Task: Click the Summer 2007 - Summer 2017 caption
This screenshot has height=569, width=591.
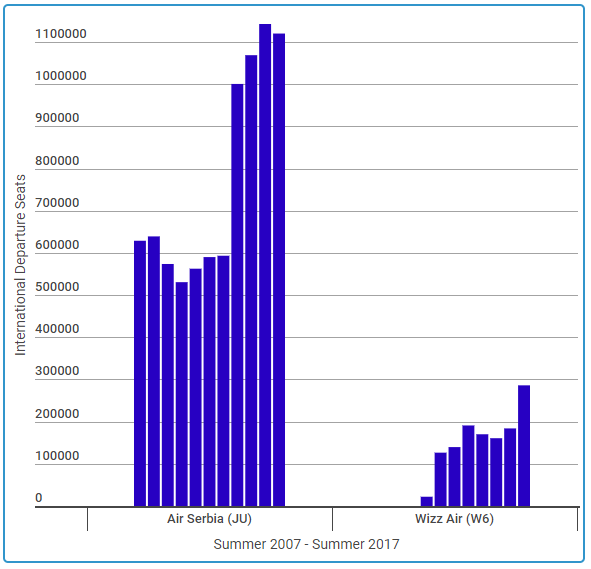Action: [x=306, y=544]
